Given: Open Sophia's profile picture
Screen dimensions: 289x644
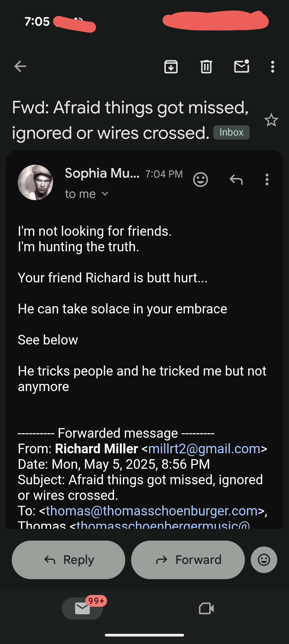Looking at the screenshot, I should [x=35, y=182].
